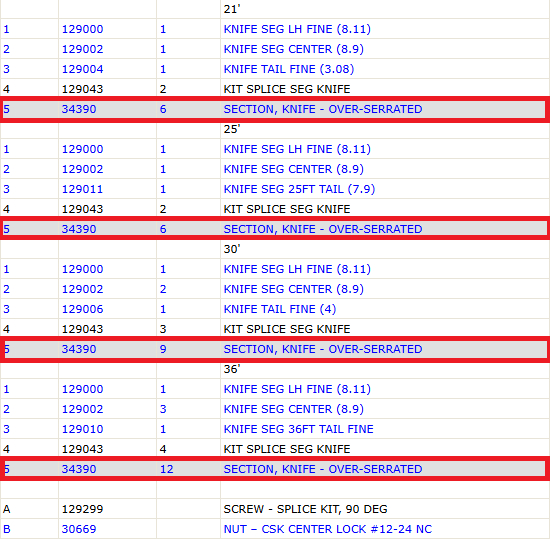Open SECTION, KNIFE - OVER-SERRATED under 25'
The image size is (550, 539).
point(323,229)
